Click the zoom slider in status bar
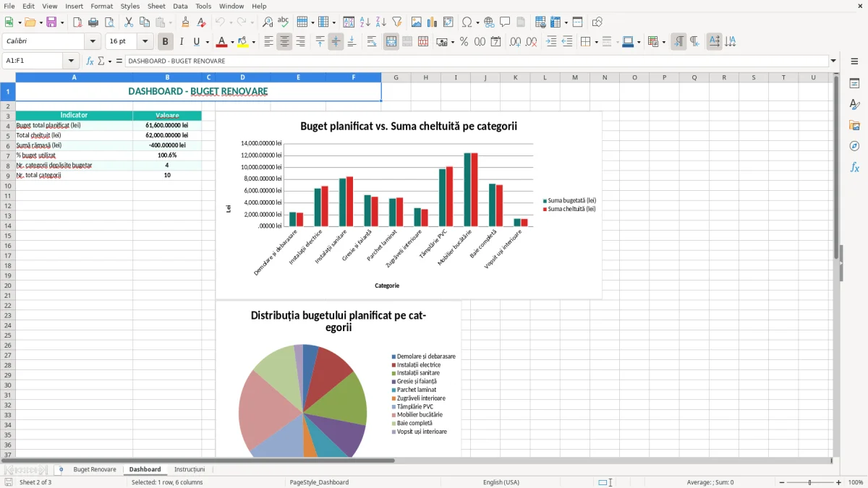This screenshot has height=488, width=868. 809,482
